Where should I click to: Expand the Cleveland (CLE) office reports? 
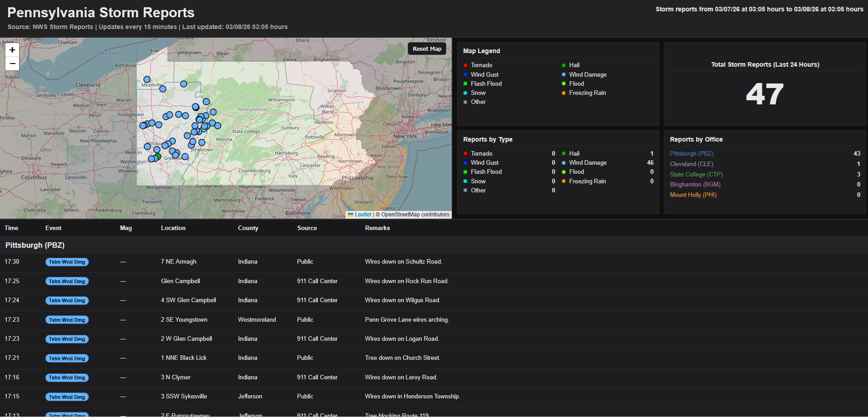[x=691, y=164]
